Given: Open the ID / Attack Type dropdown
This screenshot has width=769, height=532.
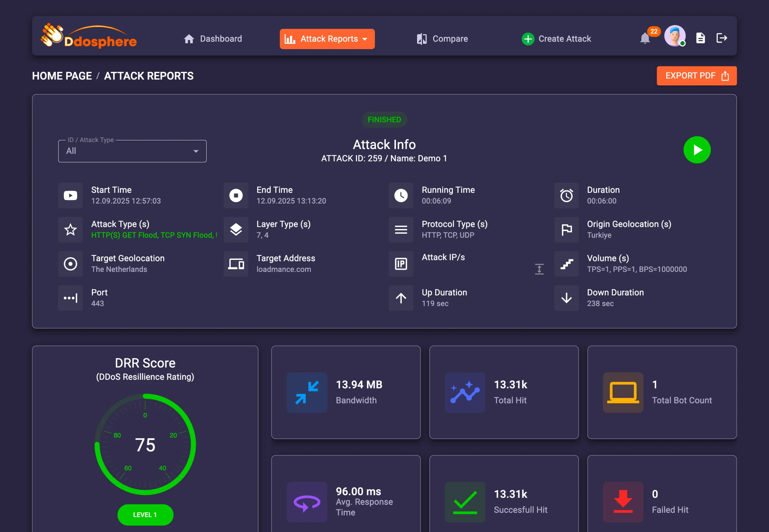Looking at the screenshot, I should (x=132, y=151).
